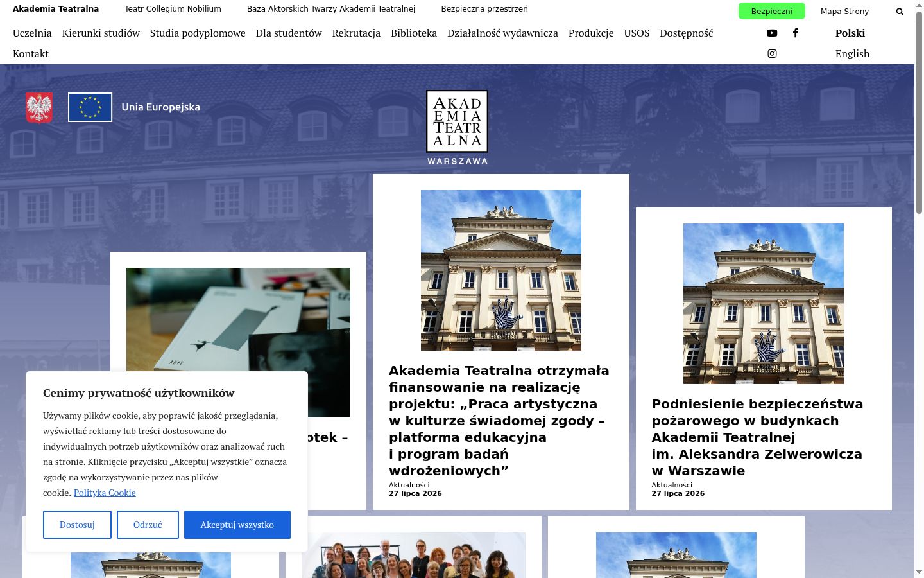Viewport: 924px width, 578px height.
Task: Open Dla studentów menu
Action: pyautogui.click(x=289, y=33)
